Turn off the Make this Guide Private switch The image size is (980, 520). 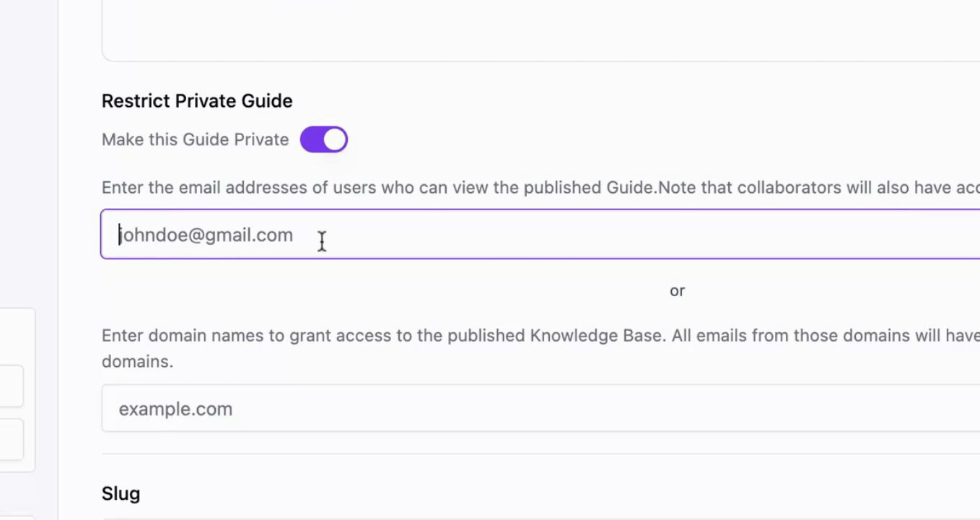point(324,139)
